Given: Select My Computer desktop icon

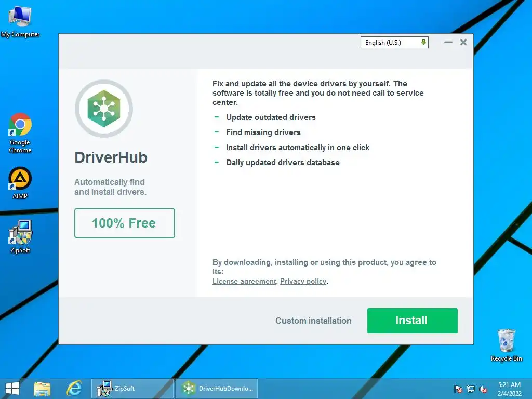Looking at the screenshot, I should click(x=20, y=21).
